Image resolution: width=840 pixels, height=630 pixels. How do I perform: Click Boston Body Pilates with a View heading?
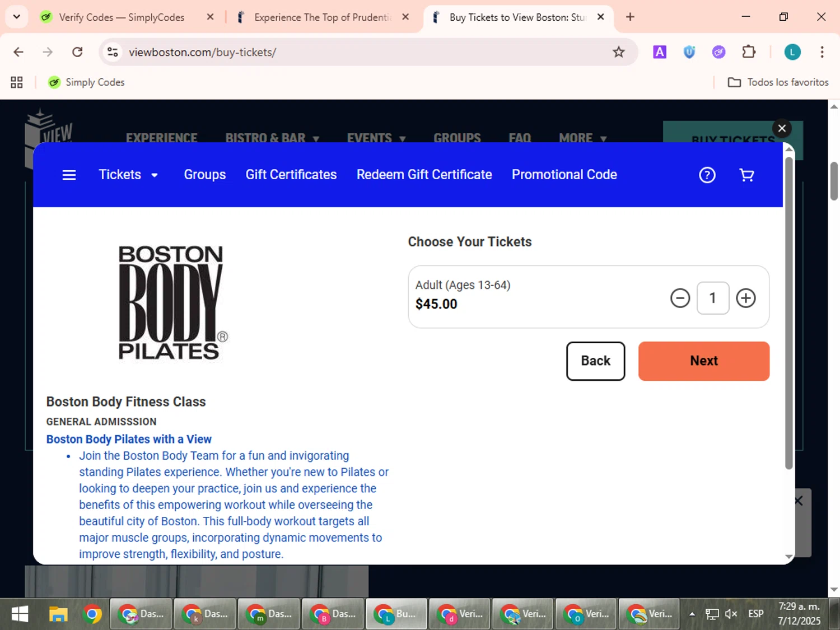[129, 439]
